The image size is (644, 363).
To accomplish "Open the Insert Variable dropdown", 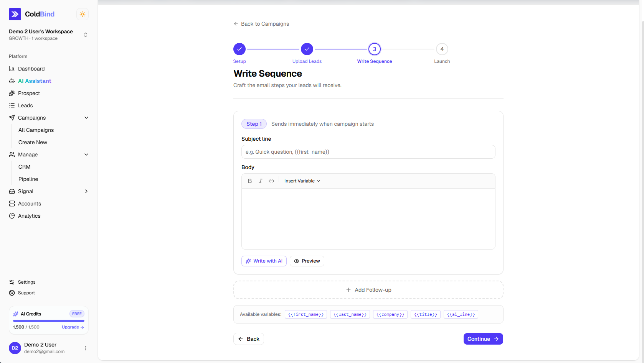I will click(302, 181).
